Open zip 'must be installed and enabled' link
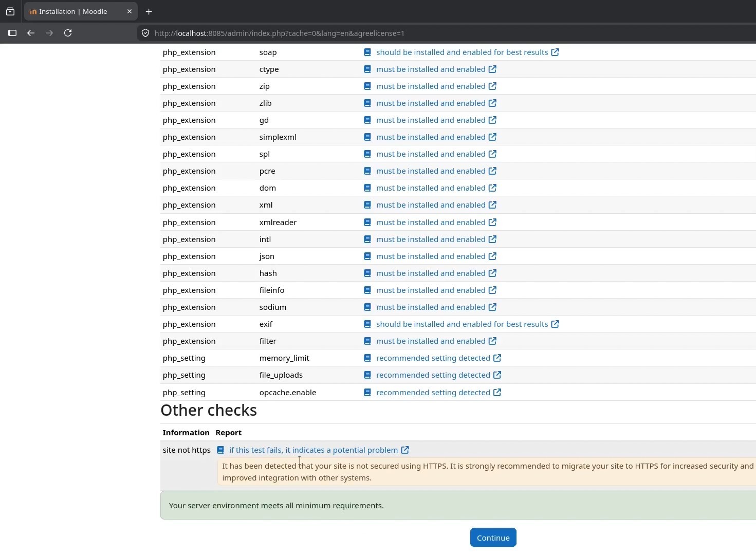This screenshot has width=756, height=555. click(431, 86)
